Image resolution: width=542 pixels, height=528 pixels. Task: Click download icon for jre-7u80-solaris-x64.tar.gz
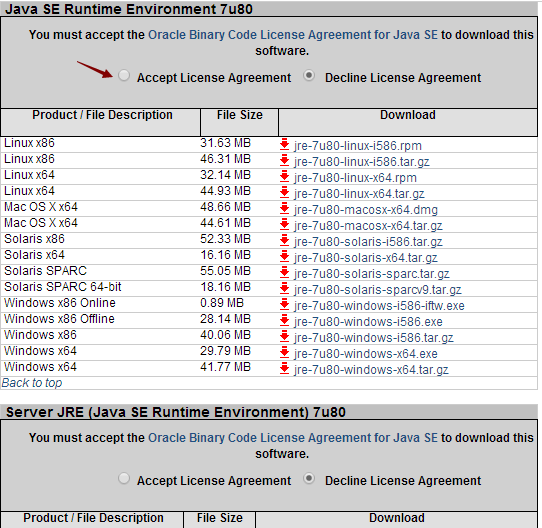click(284, 257)
